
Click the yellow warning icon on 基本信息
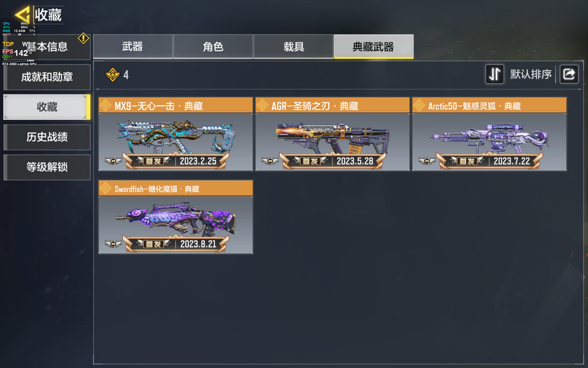(83, 38)
